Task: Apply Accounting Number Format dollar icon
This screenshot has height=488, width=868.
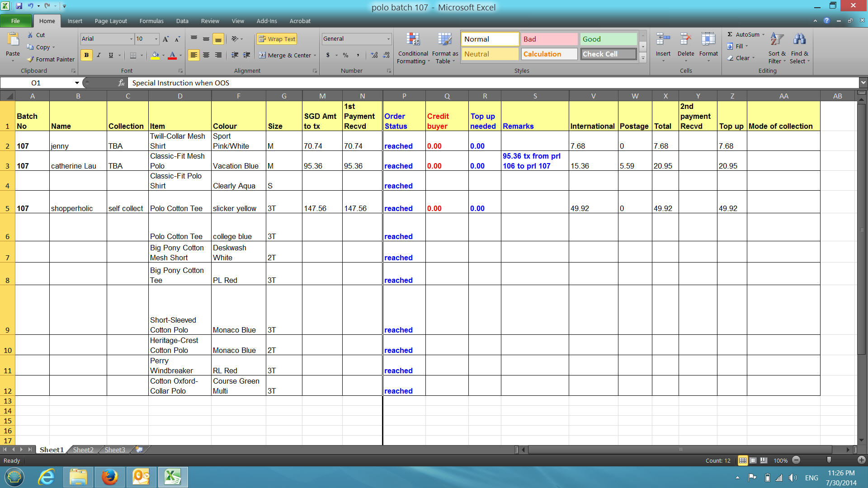Action: tap(328, 55)
